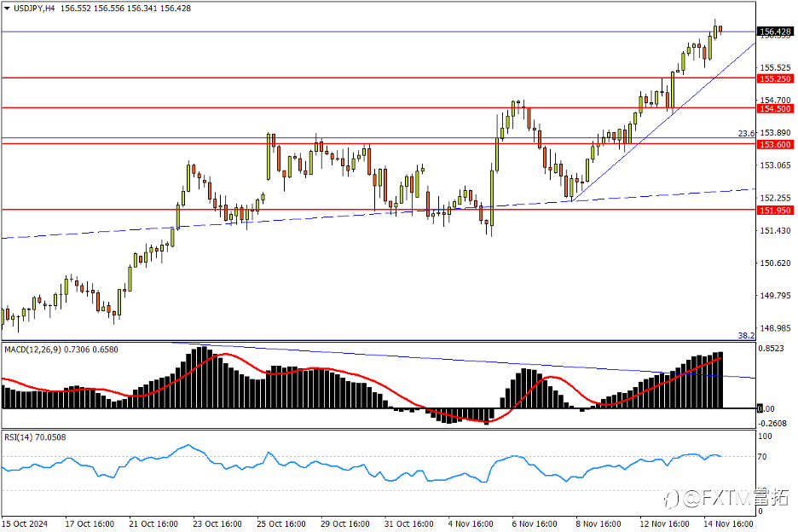Select the current price label 156.428
Viewport: 798px width, 532px height.
(x=775, y=32)
